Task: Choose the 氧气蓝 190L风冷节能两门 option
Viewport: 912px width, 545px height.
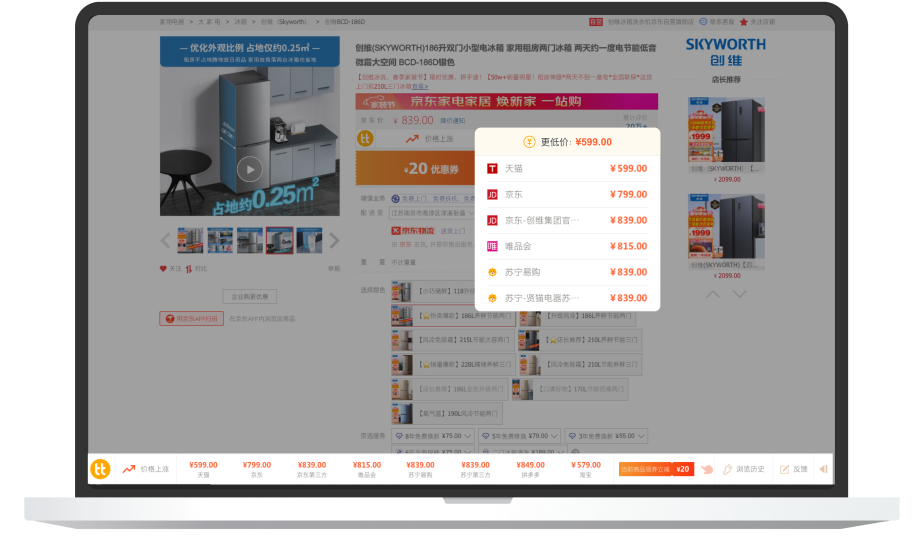Action: [x=447, y=414]
